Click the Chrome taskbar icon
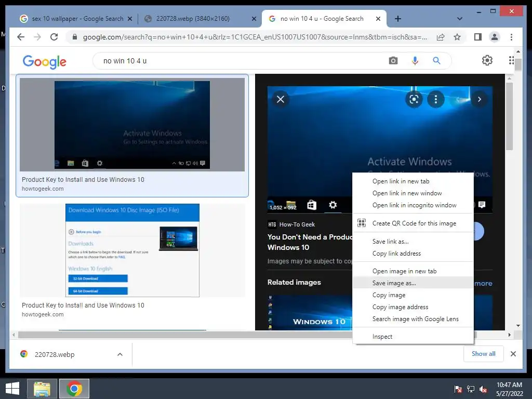 pyautogui.click(x=74, y=389)
